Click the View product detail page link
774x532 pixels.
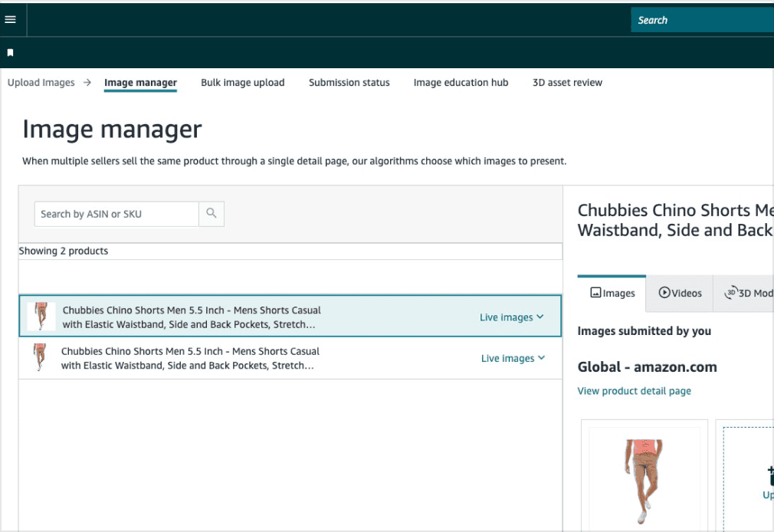pyautogui.click(x=634, y=391)
